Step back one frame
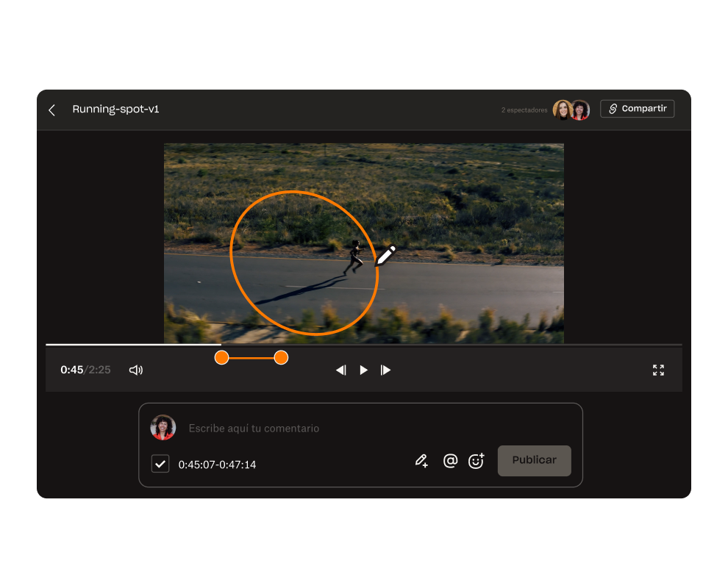This screenshot has width=728, height=588. coord(340,370)
